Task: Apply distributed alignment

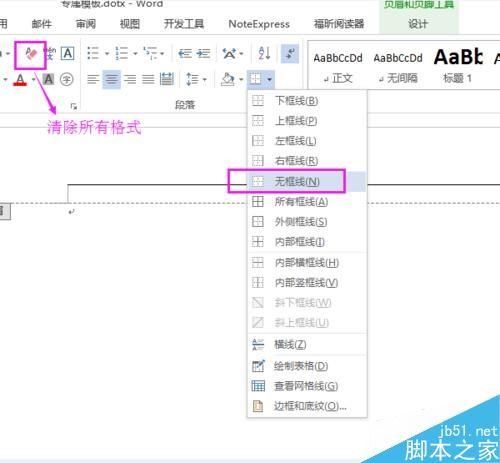Action: (167, 79)
